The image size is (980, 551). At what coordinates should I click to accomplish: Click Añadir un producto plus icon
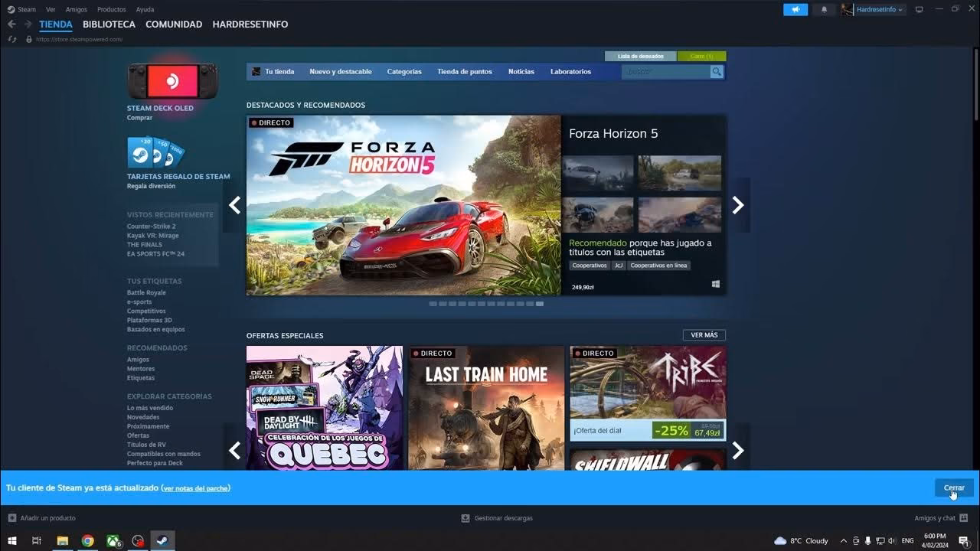[12, 518]
